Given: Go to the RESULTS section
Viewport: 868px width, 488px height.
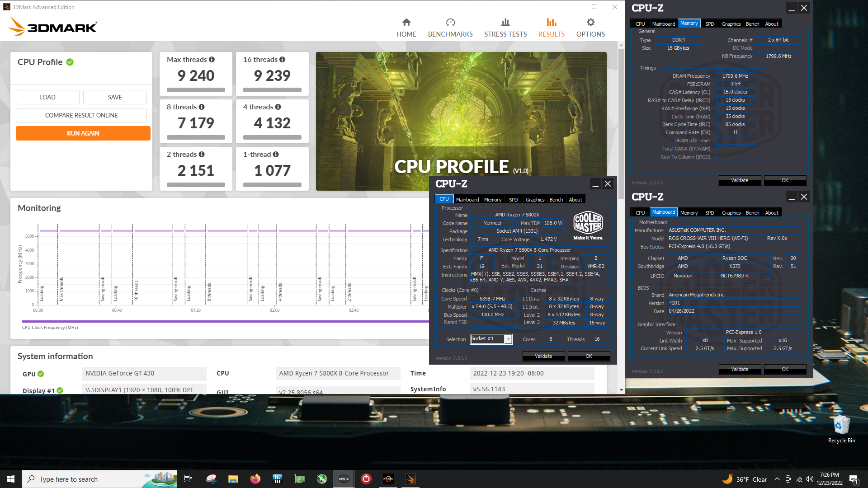Looking at the screenshot, I should coord(551,28).
